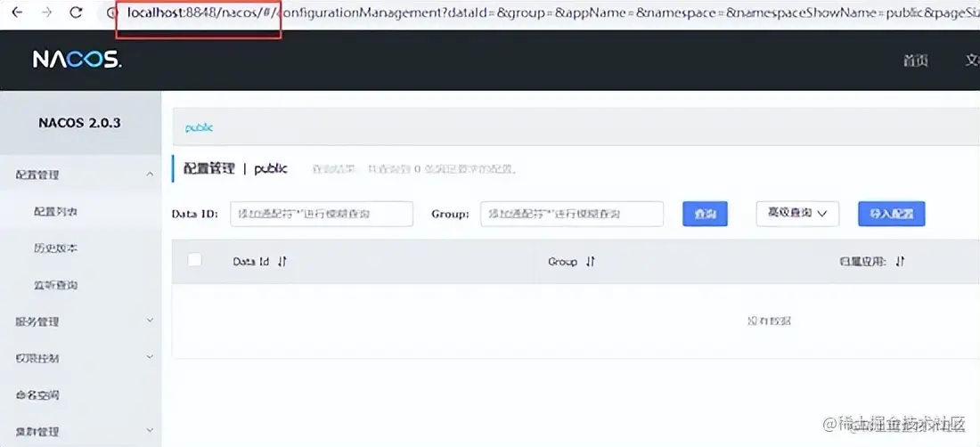Expand the 集群管理 sidebar section
This screenshot has width=980, height=447.
(150, 431)
